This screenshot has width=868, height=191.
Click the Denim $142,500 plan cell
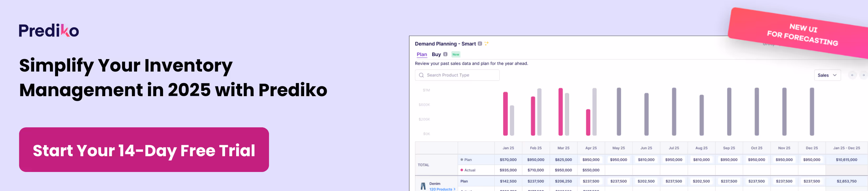(508, 181)
